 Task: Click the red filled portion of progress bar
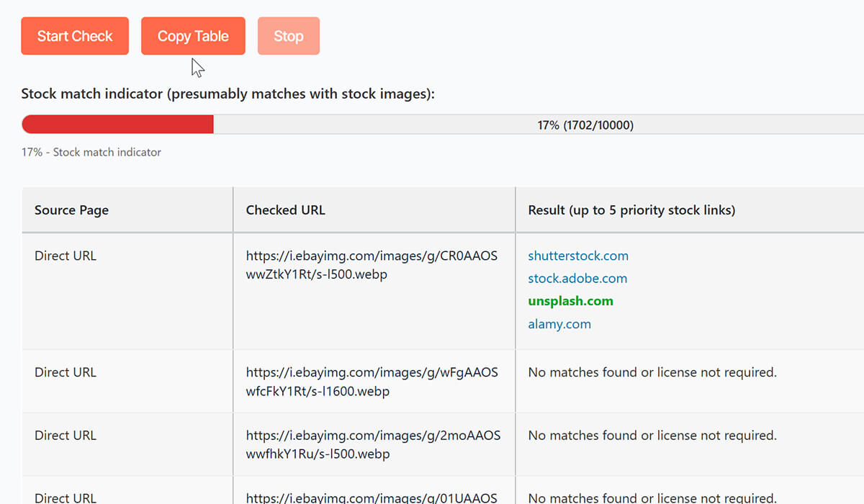(x=118, y=125)
